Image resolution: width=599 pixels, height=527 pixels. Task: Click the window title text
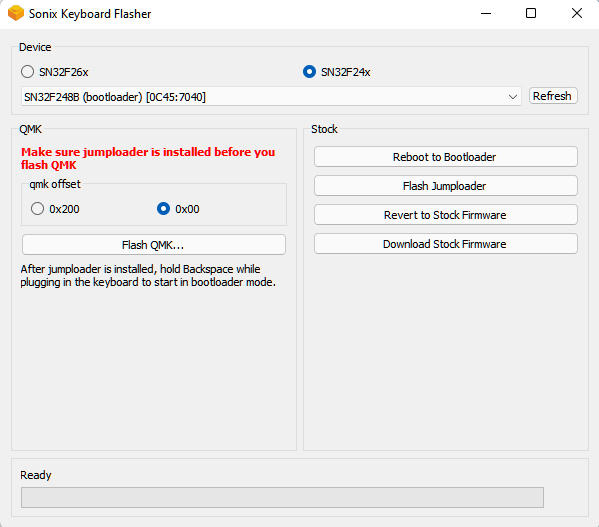pos(90,14)
